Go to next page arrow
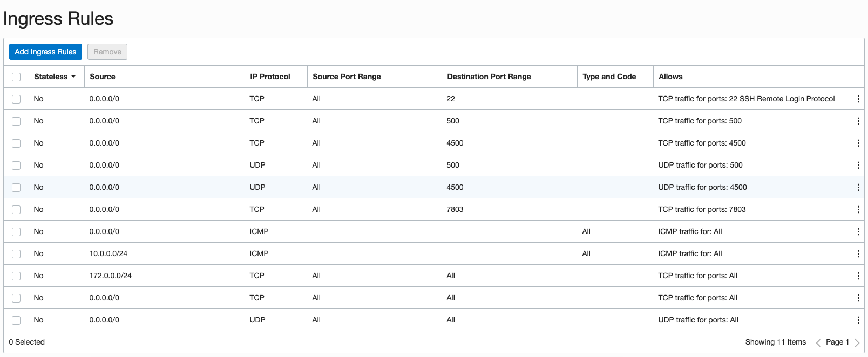This screenshot has height=357, width=868. point(857,342)
